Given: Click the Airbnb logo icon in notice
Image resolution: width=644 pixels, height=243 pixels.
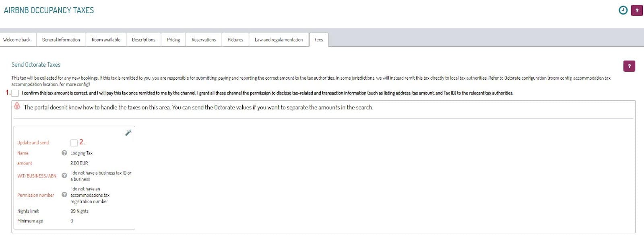Looking at the screenshot, I should pos(17,106).
